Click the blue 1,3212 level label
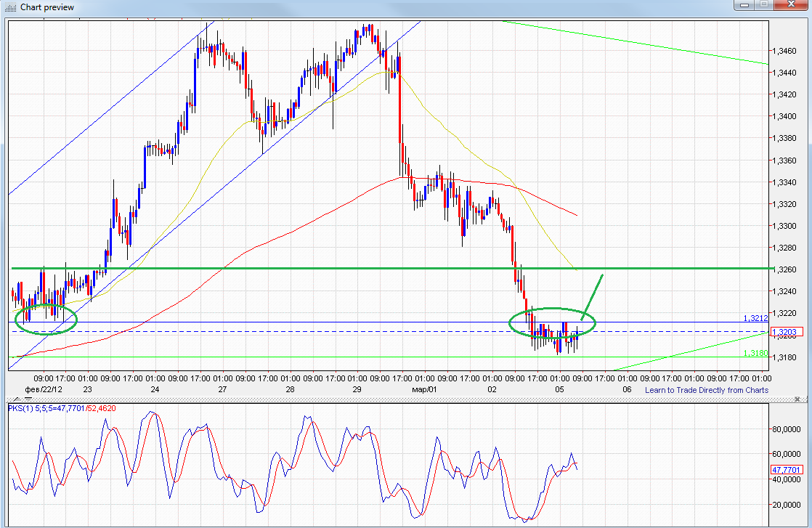Screen dimensions: 812x528 [x=755, y=318]
